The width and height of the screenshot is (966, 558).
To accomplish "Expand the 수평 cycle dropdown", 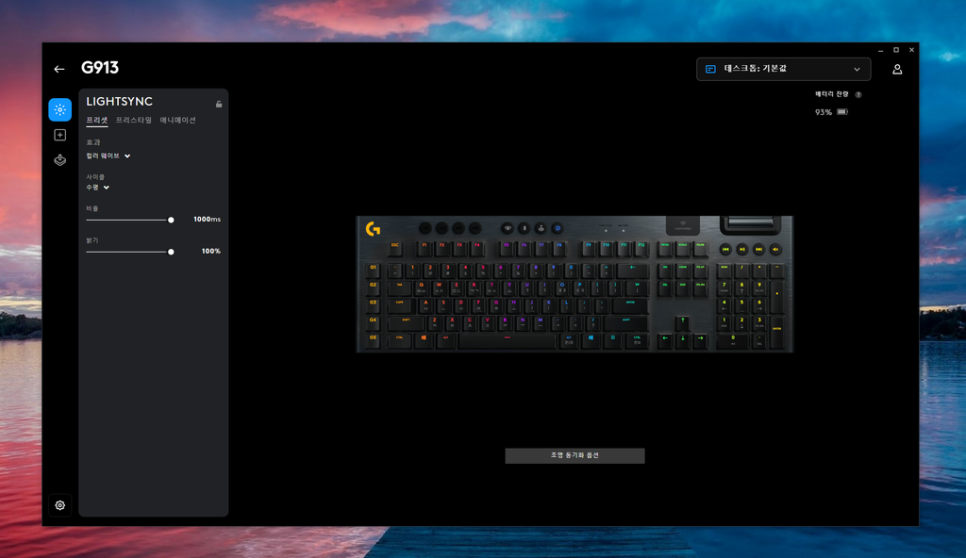I will 97,187.
